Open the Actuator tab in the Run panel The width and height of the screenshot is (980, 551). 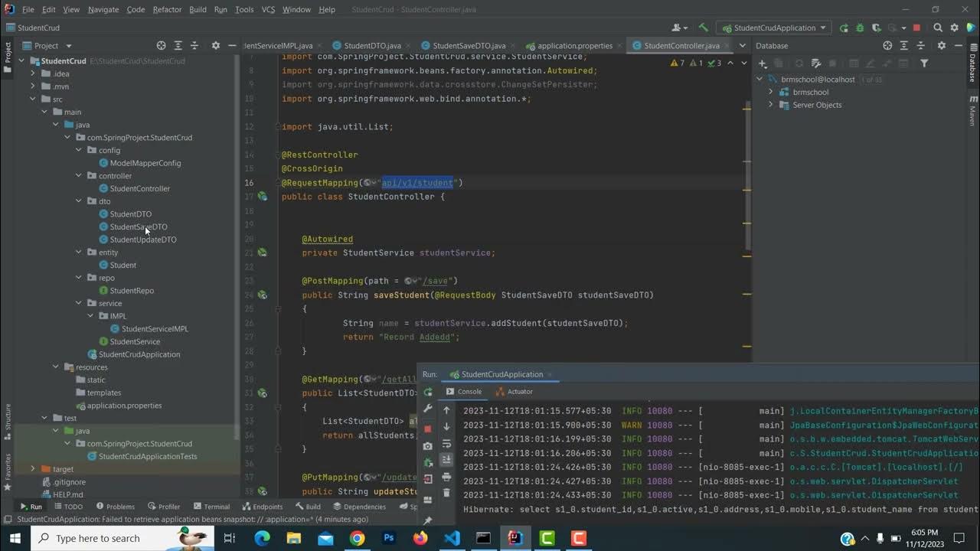(x=514, y=392)
